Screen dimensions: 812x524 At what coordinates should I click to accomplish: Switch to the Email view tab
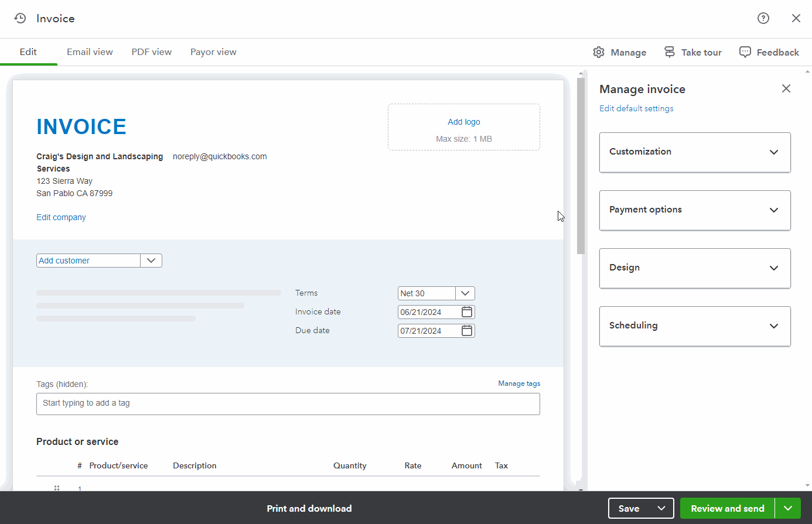pos(90,52)
